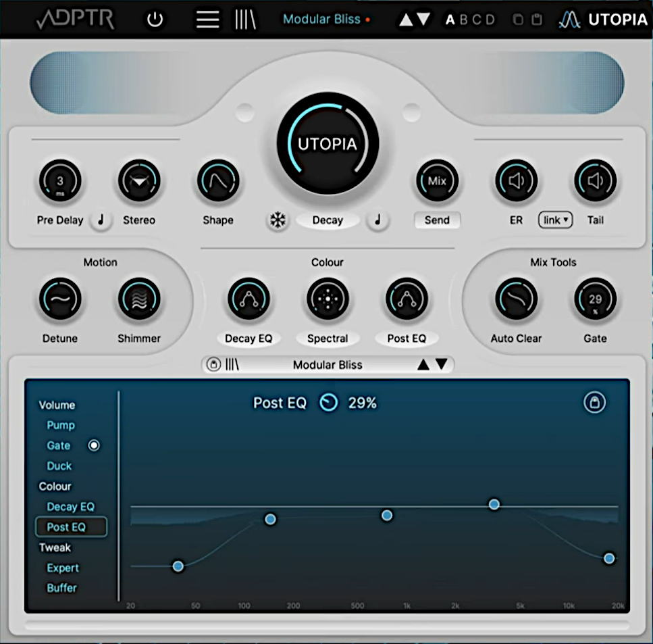653x644 pixels.
Task: Open the link dropdown between ER and Tail
Action: click(x=556, y=220)
